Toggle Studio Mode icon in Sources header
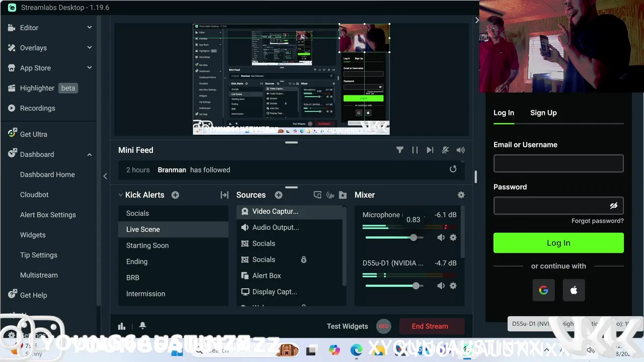Screen dimensions: 644x362 (x=317, y=195)
